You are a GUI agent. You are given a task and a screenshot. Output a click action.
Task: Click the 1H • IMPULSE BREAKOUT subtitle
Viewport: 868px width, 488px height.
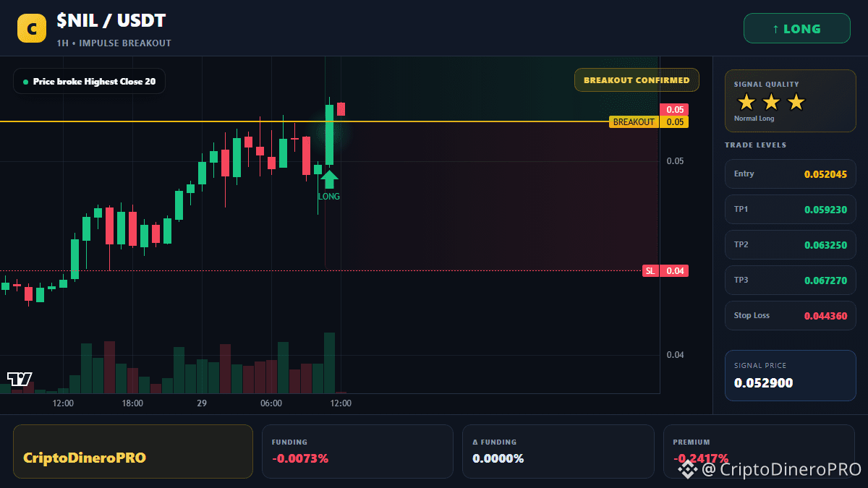(x=114, y=43)
